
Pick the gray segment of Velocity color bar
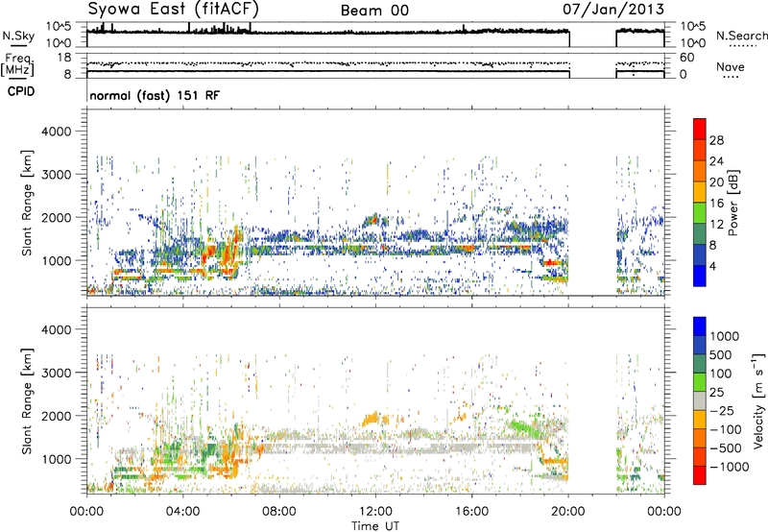[700, 400]
